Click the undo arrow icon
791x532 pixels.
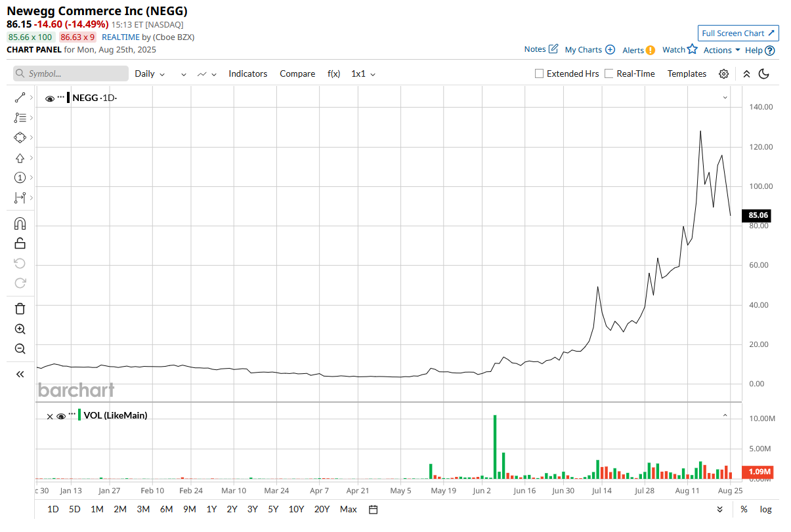(20, 263)
